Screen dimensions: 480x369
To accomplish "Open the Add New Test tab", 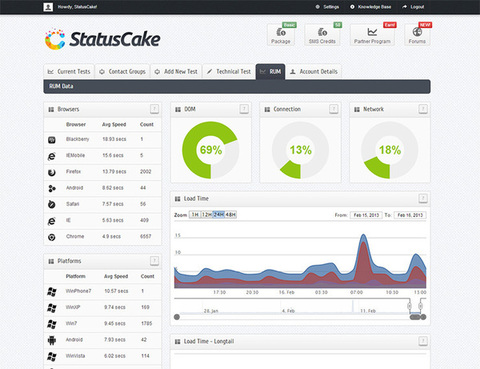I will (176, 72).
